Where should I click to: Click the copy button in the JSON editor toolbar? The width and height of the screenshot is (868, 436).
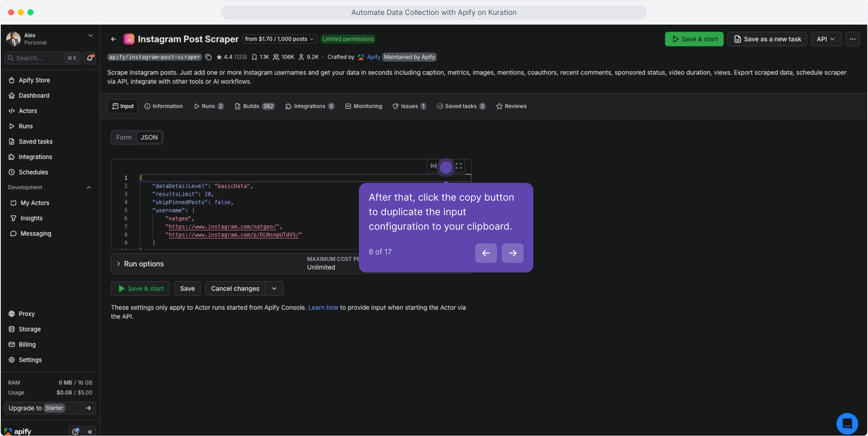446,166
